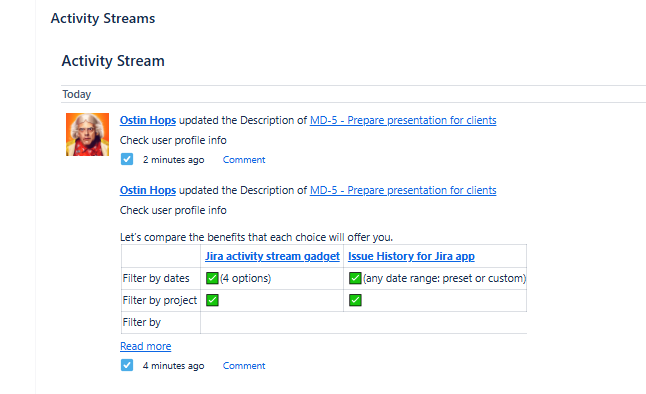Expand entry with Read more link

point(145,346)
